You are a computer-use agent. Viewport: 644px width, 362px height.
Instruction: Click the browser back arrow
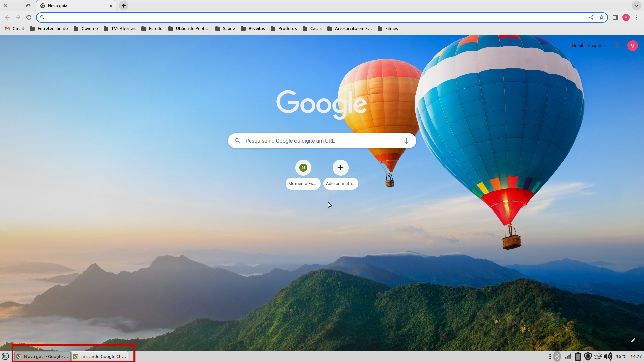7,17
